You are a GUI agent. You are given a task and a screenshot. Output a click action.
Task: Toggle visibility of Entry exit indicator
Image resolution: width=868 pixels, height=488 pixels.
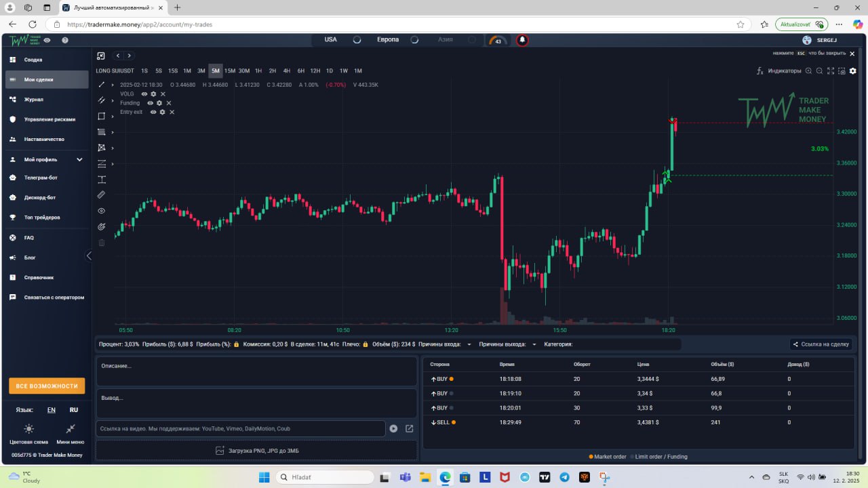(x=153, y=112)
